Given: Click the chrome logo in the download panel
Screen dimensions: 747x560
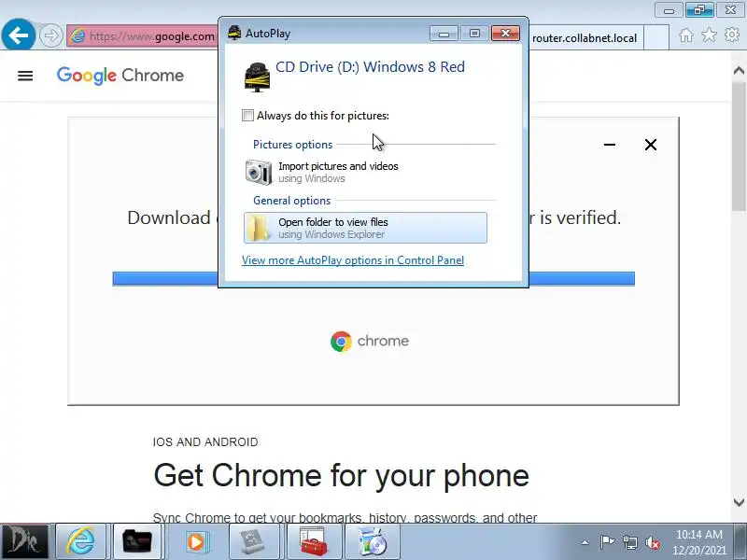Looking at the screenshot, I should [x=370, y=341].
